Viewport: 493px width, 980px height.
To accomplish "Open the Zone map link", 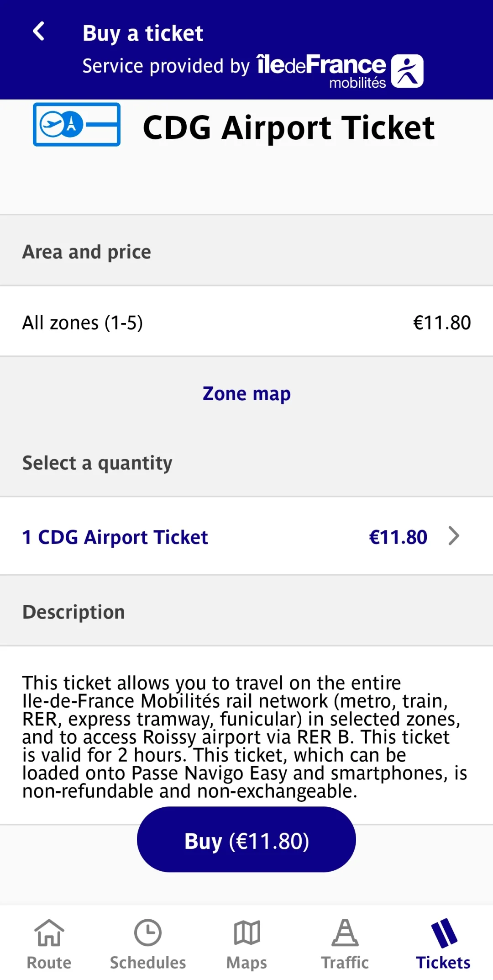I will [x=246, y=393].
